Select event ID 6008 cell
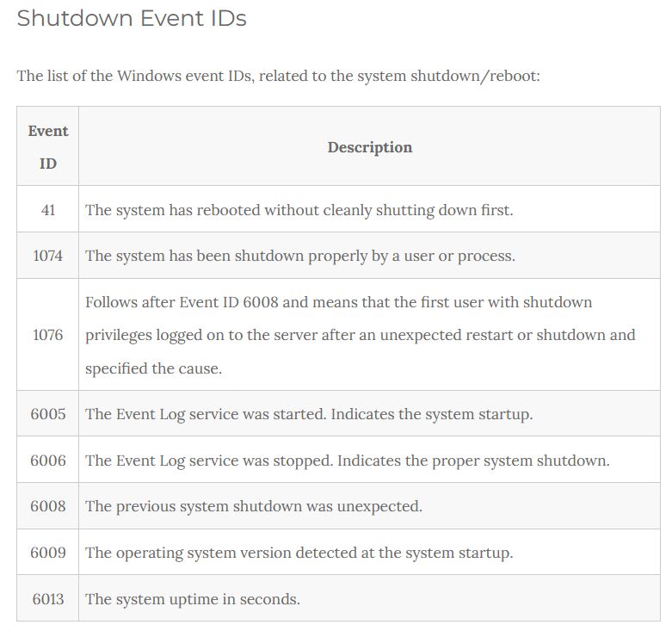 tap(48, 506)
